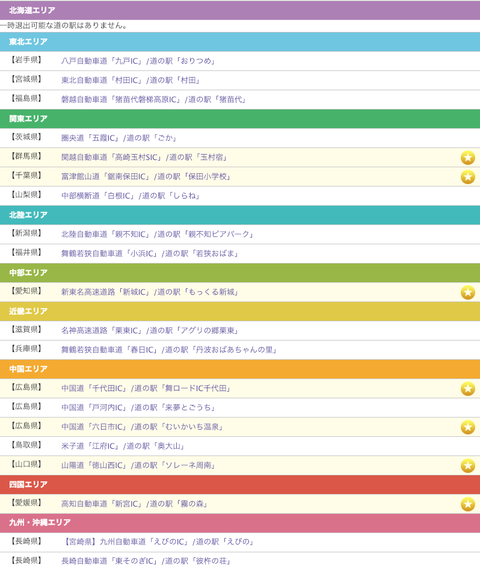Click the 【滋賀県】 label

point(26,330)
